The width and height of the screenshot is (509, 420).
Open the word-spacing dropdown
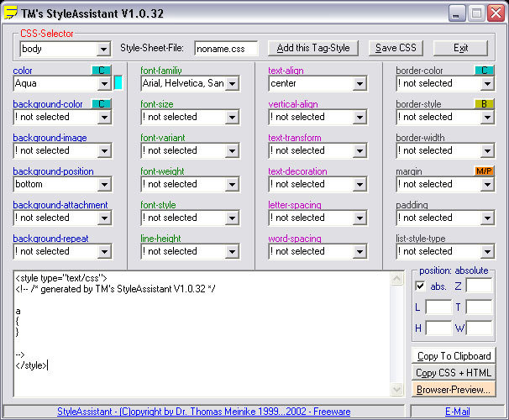point(359,251)
